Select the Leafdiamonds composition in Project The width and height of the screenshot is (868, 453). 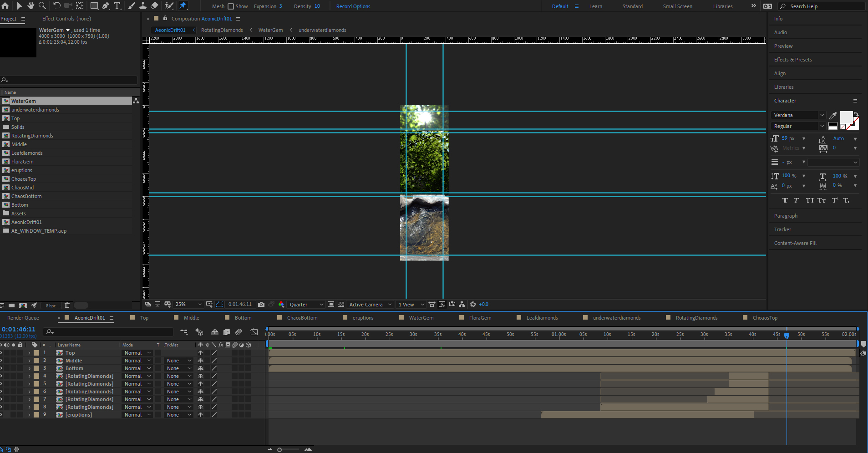(x=27, y=153)
